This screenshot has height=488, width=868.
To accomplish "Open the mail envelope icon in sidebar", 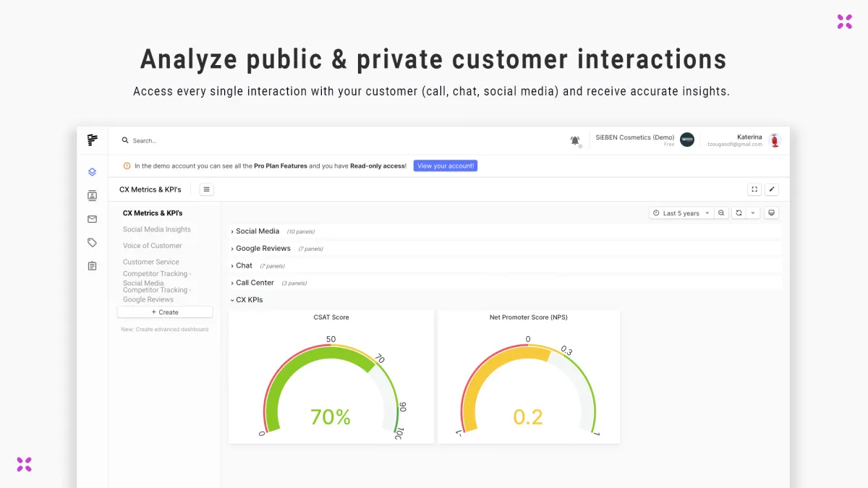I will click(x=92, y=219).
